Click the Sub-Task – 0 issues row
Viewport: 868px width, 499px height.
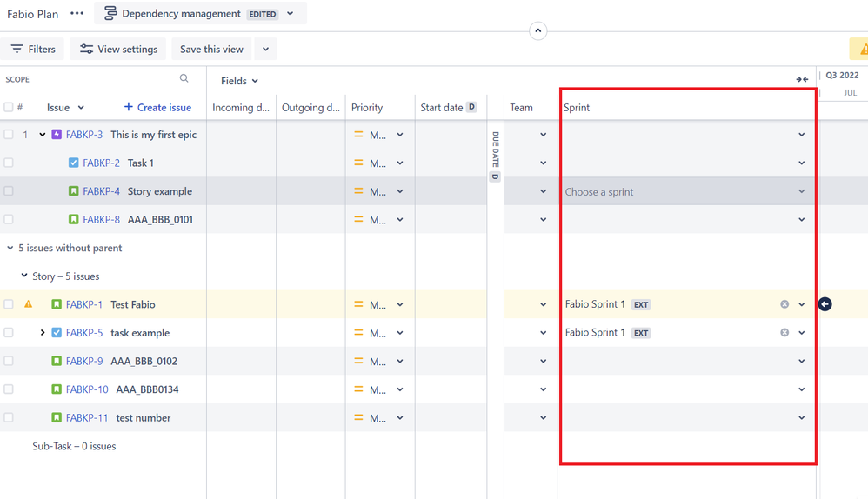(x=74, y=446)
